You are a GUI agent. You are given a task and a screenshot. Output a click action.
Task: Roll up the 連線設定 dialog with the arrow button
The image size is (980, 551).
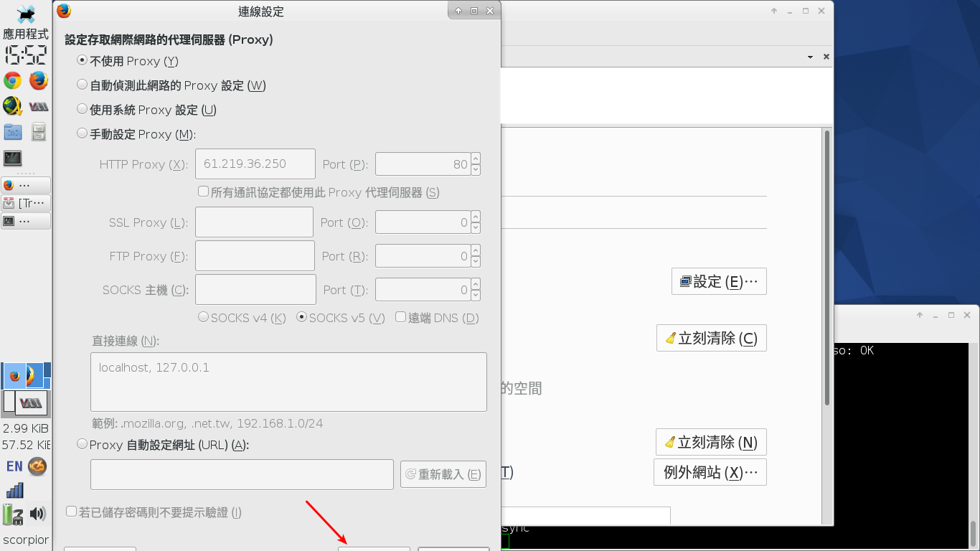[x=458, y=11]
